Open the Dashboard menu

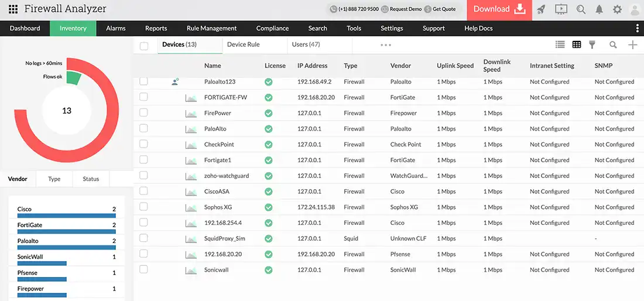point(25,28)
